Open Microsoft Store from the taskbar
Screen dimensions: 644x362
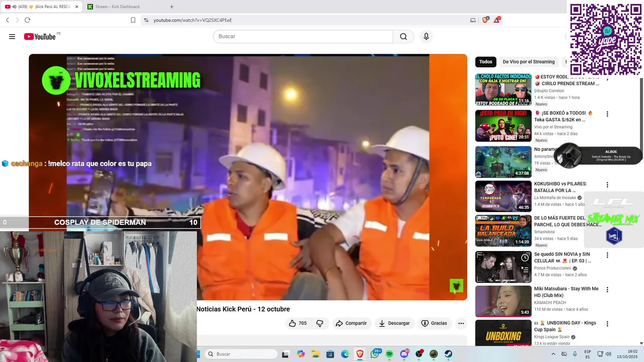click(x=330, y=354)
